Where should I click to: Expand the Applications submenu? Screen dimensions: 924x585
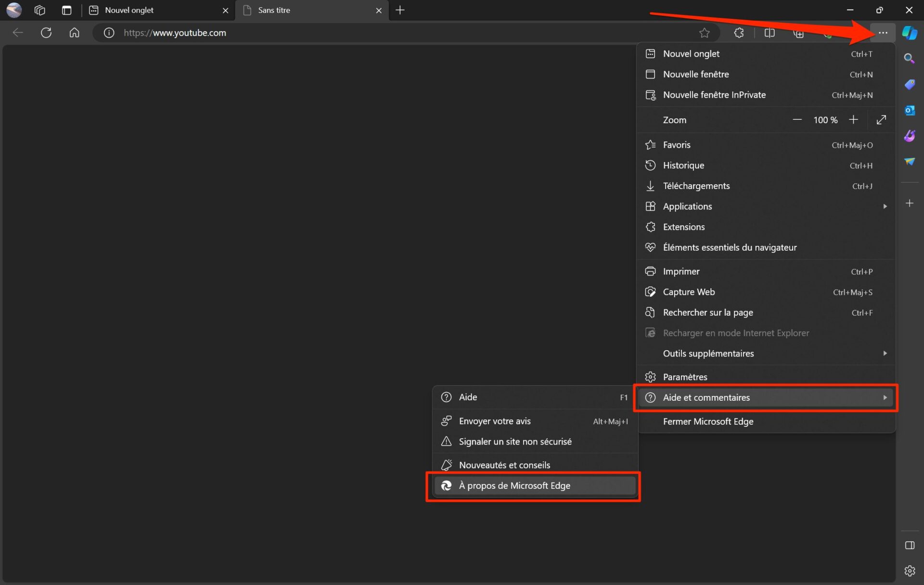(766, 206)
